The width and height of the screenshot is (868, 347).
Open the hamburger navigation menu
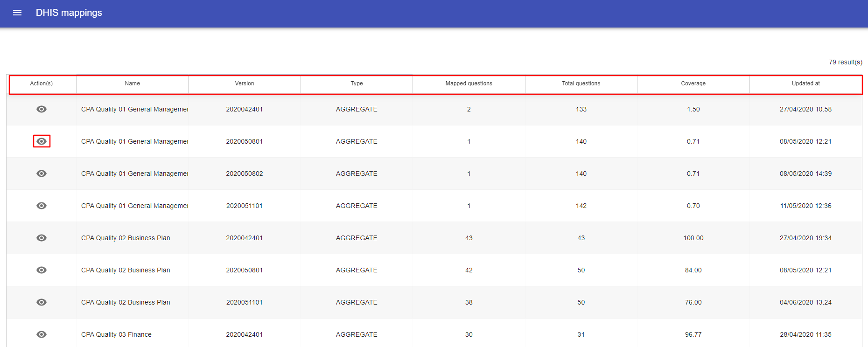(17, 13)
